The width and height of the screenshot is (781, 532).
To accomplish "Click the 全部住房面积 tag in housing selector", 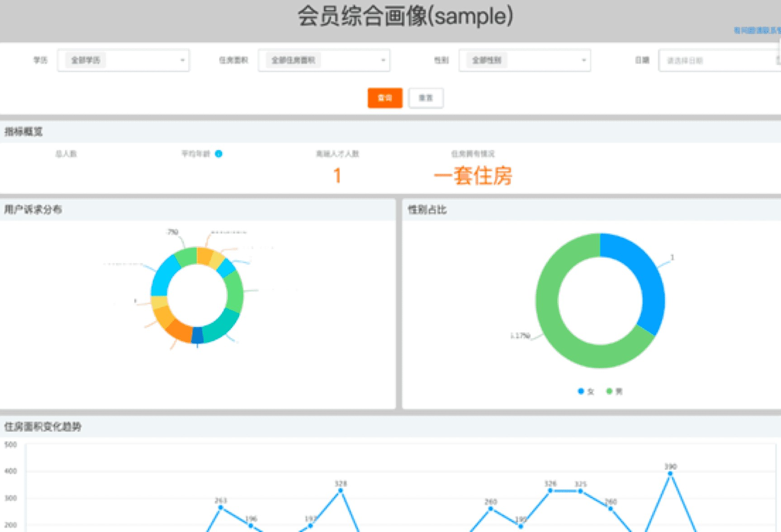I will click(x=293, y=60).
